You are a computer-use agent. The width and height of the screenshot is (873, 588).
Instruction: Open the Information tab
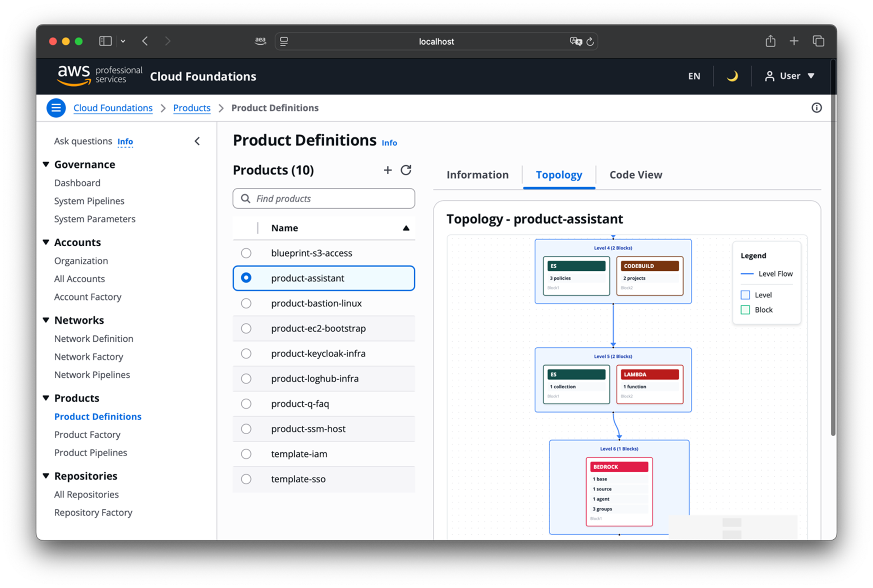click(477, 175)
